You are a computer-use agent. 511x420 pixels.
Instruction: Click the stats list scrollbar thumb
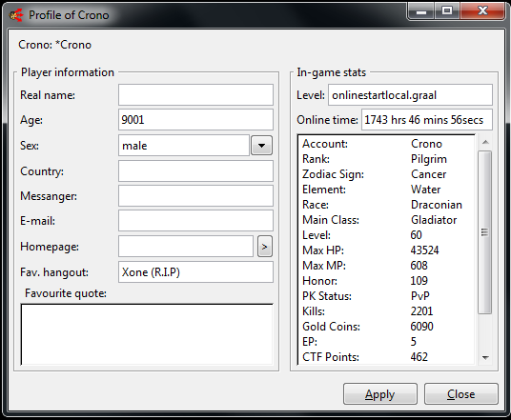pos(485,232)
